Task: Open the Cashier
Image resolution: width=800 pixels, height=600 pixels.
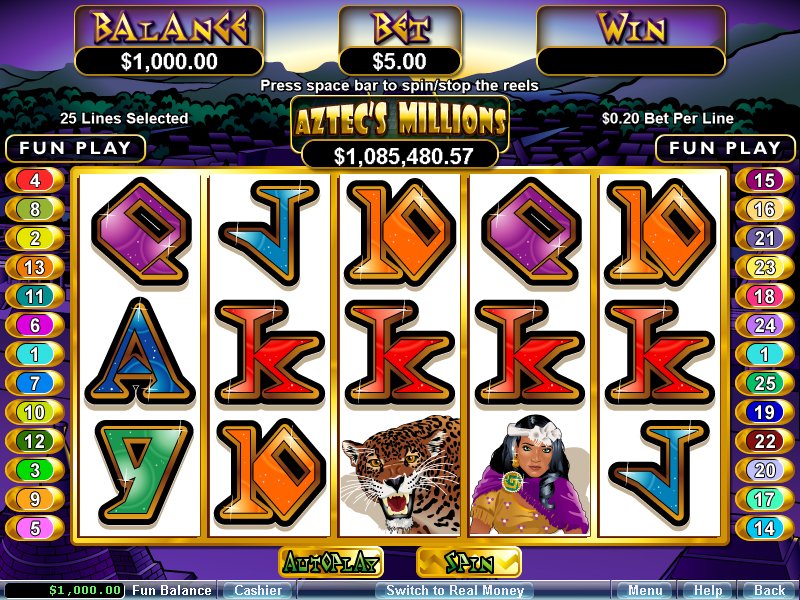Action: (x=258, y=591)
